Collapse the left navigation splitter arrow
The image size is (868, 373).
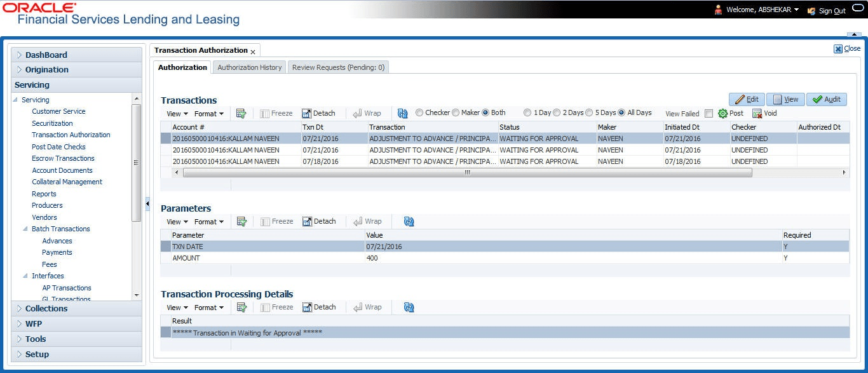coord(147,204)
